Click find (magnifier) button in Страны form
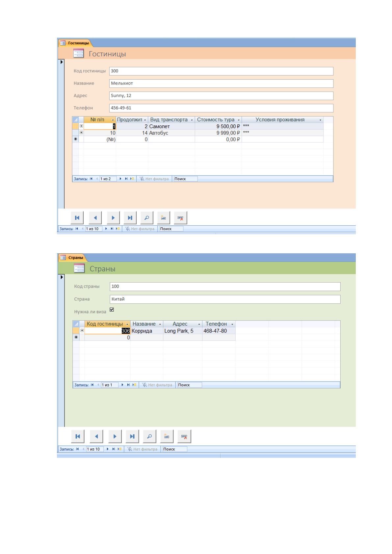The width and height of the screenshot is (392, 554). [149, 436]
